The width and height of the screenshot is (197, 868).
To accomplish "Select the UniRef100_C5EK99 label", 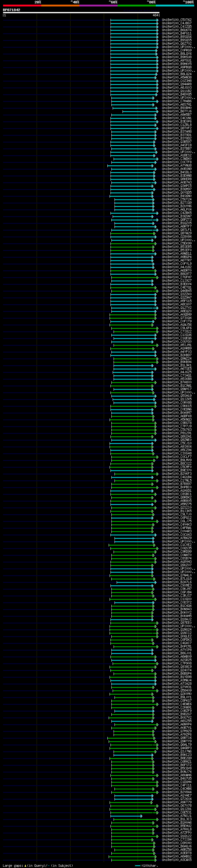I will click(x=176, y=243).
